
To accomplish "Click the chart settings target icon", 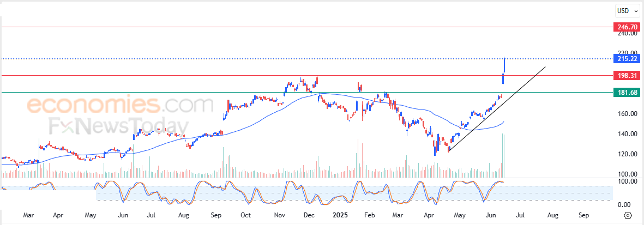I will tap(628, 216).
